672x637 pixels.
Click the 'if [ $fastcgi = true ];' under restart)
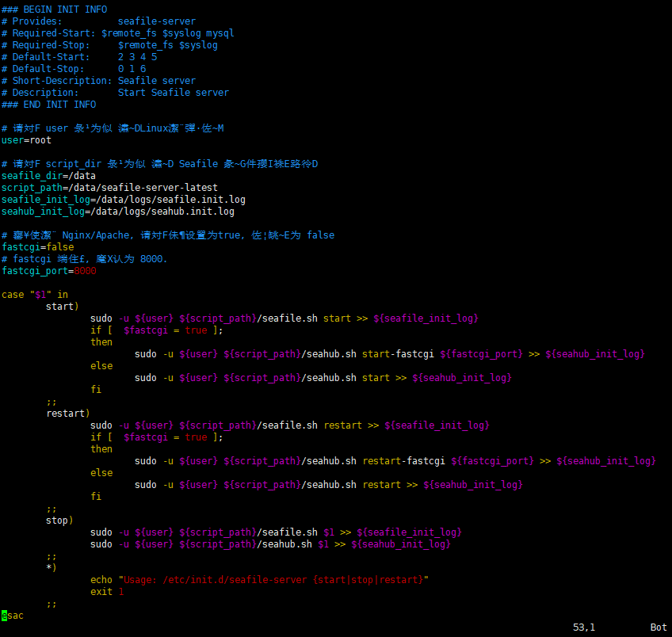tap(156, 437)
